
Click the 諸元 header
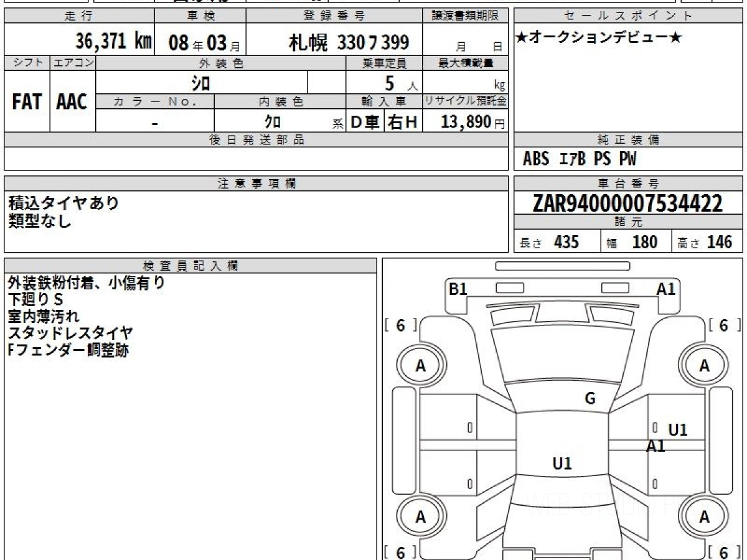pyautogui.click(x=628, y=222)
